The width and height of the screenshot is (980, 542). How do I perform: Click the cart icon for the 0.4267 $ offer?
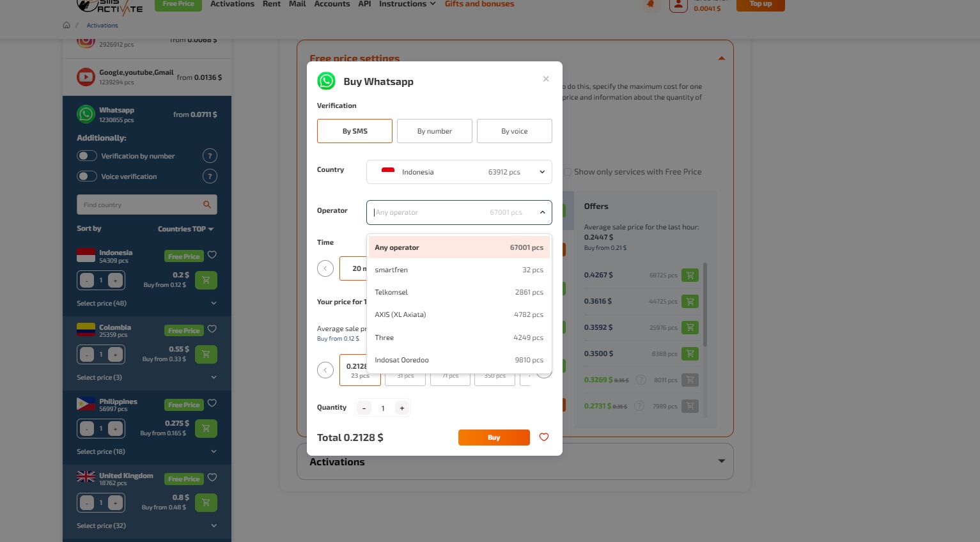(x=690, y=275)
